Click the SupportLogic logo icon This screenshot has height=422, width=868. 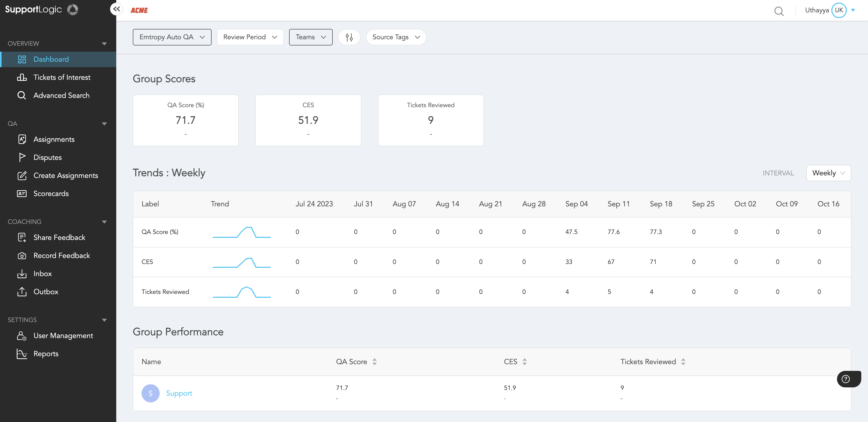(73, 10)
